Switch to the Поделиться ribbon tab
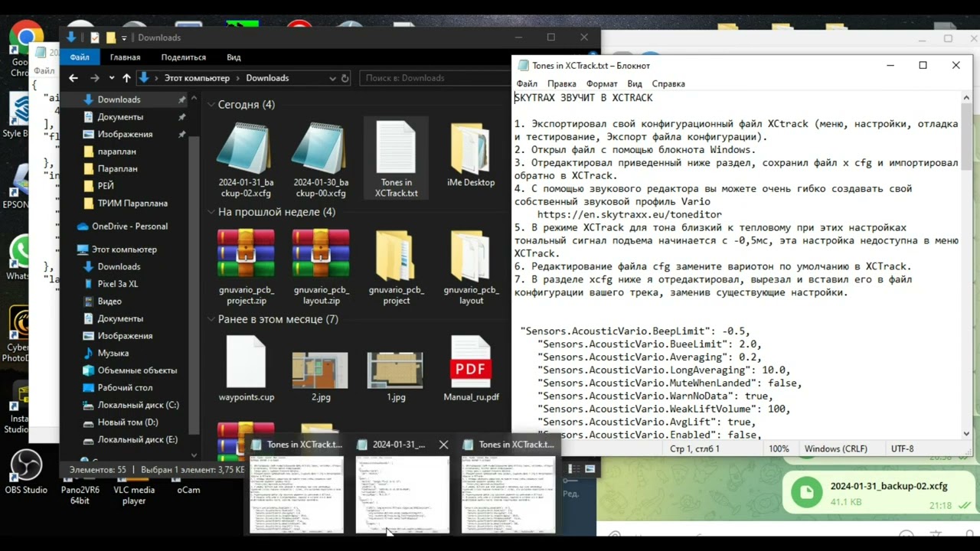This screenshot has height=551, width=980. 184,57
